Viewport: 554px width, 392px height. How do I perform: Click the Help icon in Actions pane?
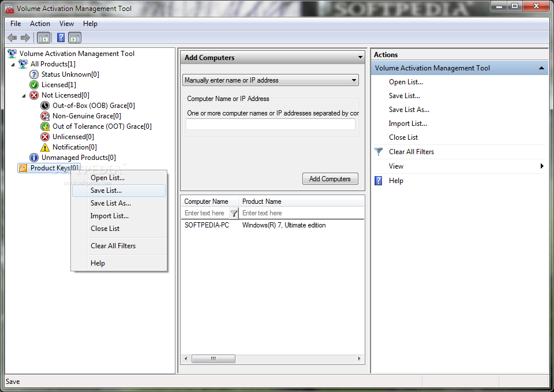pyautogui.click(x=379, y=181)
